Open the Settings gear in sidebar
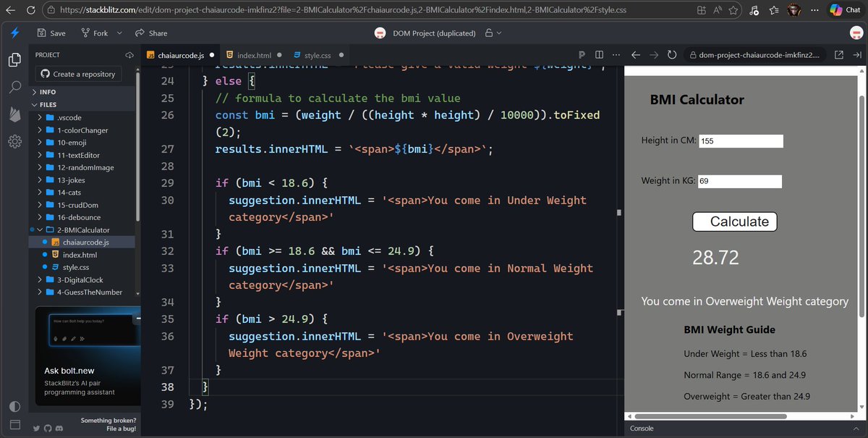This screenshot has width=868, height=438. click(x=14, y=141)
